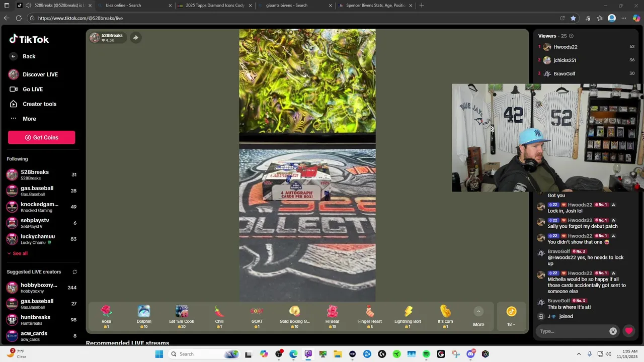Open knockedgam... followed channel

[41, 207]
